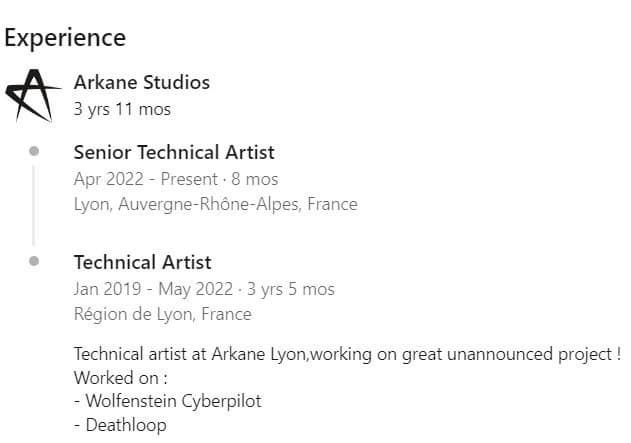631x443 pixels.
Task: Click the Lyon, Auvergne-Rhône-Alpes, France location
Action: click(215, 204)
